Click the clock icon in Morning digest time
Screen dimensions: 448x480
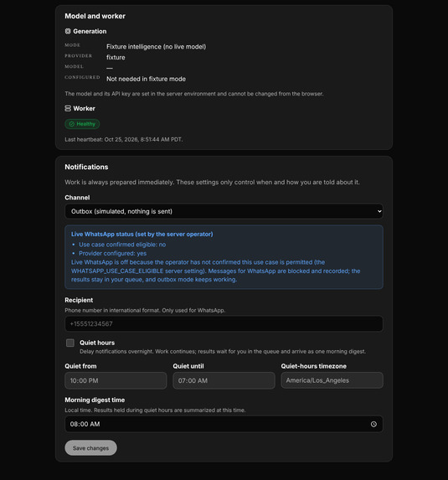point(373,424)
